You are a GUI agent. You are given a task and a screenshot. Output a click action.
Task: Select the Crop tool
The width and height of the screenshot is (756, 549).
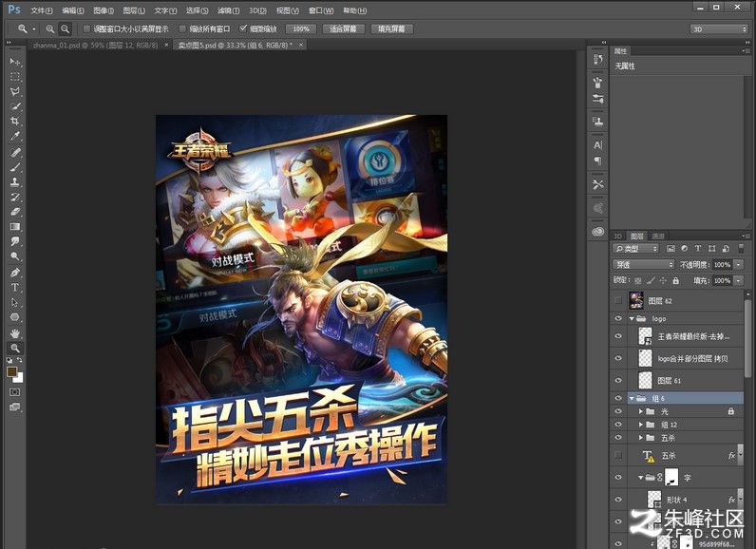(15, 121)
